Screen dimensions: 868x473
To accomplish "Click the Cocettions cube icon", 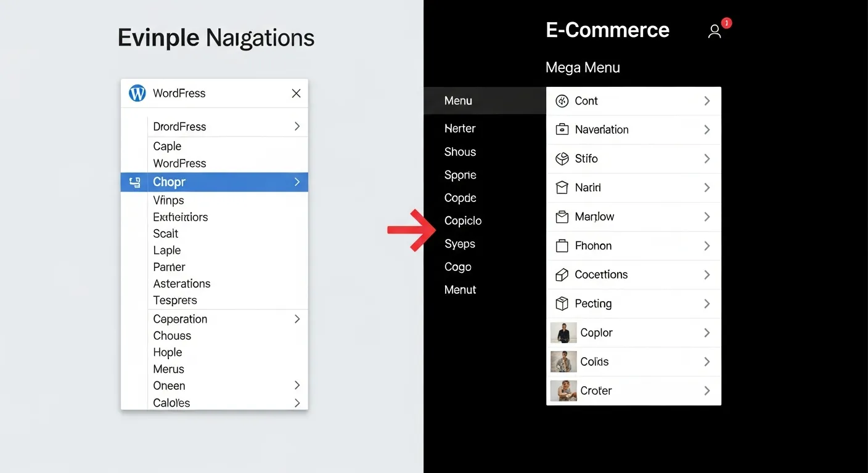I will point(562,275).
